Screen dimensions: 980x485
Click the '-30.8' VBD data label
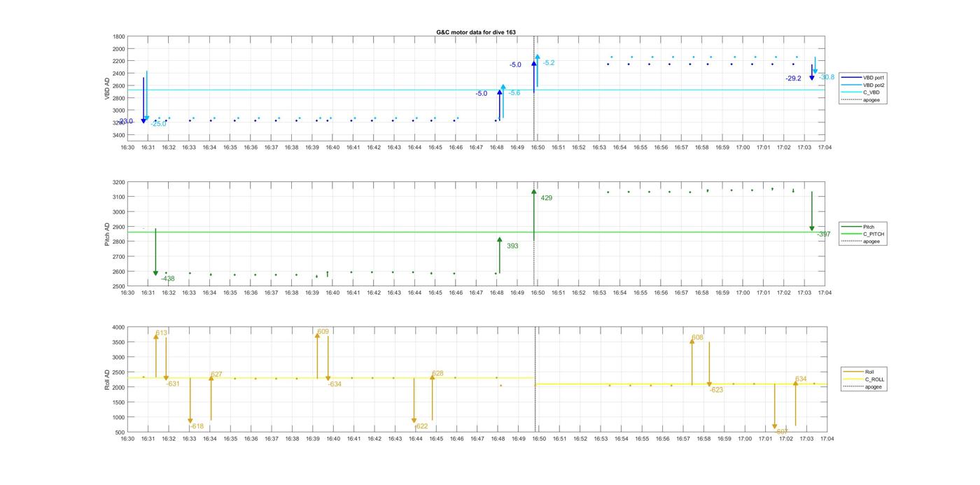826,77
